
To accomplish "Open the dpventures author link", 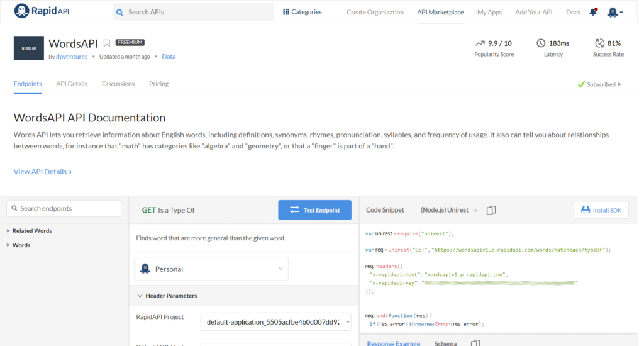I will pyautogui.click(x=72, y=57).
